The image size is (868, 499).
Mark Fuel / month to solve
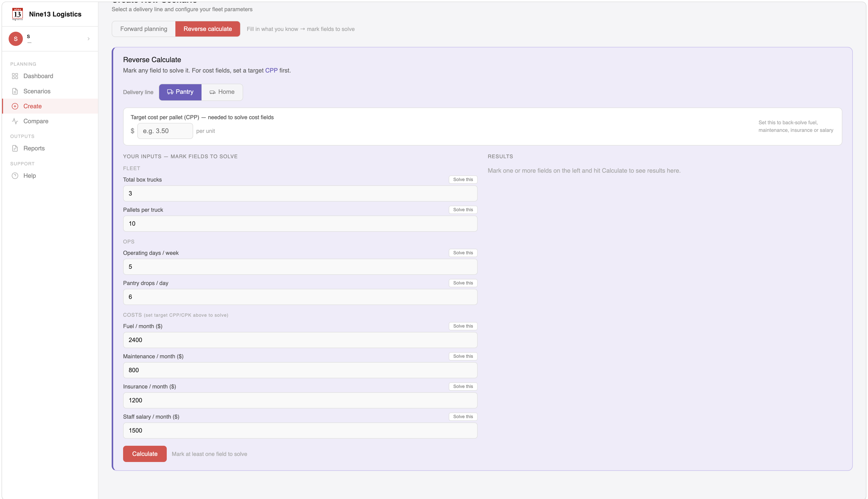pos(463,326)
